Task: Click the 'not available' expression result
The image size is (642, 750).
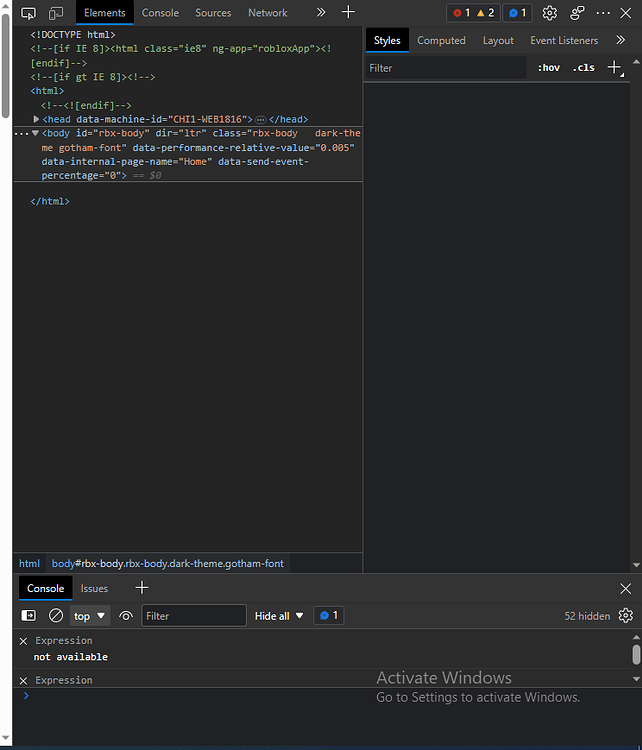Action: [71, 657]
